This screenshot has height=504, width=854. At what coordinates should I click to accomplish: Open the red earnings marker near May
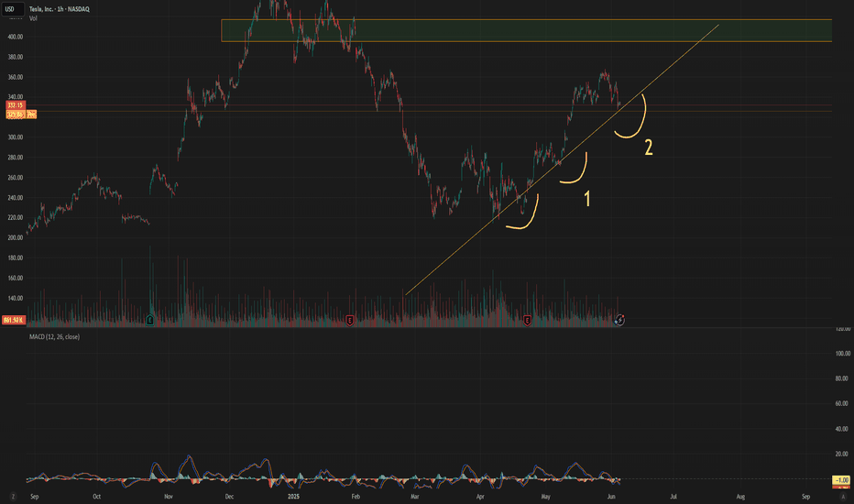[527, 321]
